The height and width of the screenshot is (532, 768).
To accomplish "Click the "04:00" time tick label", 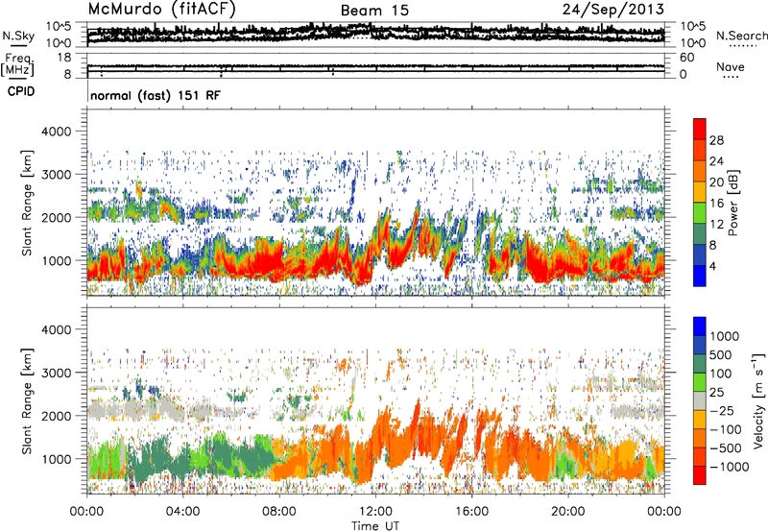I will pos(182,511).
